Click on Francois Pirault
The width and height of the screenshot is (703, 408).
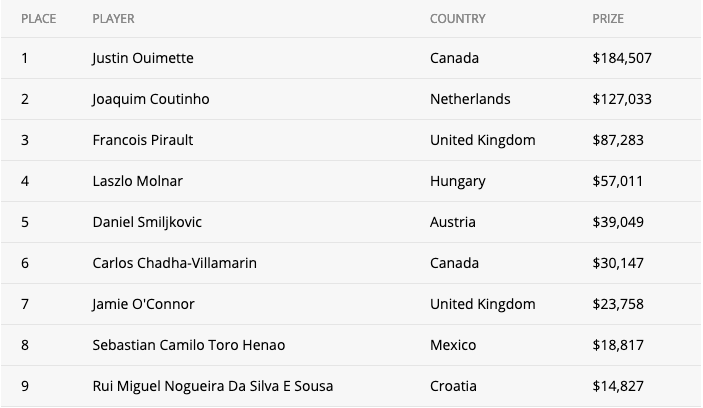coord(143,140)
